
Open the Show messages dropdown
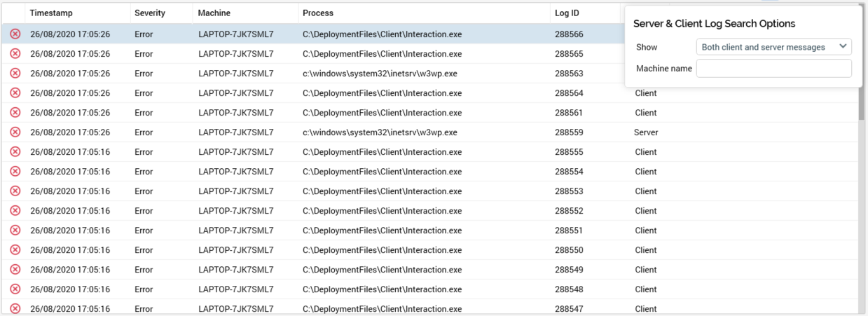click(x=773, y=47)
